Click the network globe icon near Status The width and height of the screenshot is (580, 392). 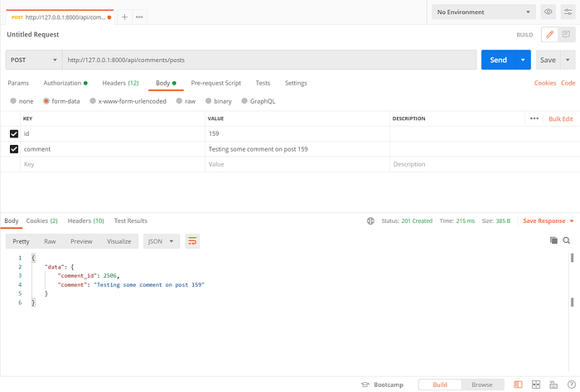(x=370, y=221)
